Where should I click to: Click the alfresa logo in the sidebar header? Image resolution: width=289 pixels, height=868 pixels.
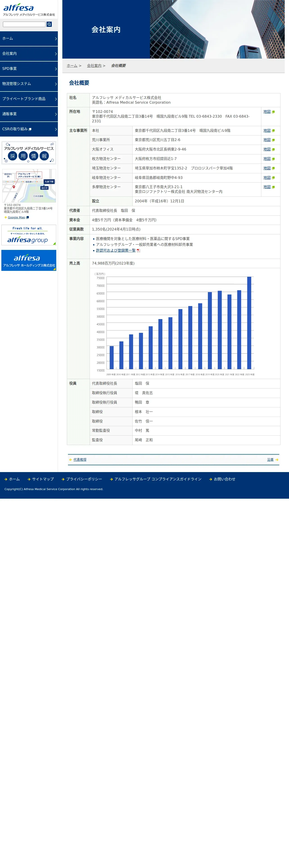(x=29, y=10)
